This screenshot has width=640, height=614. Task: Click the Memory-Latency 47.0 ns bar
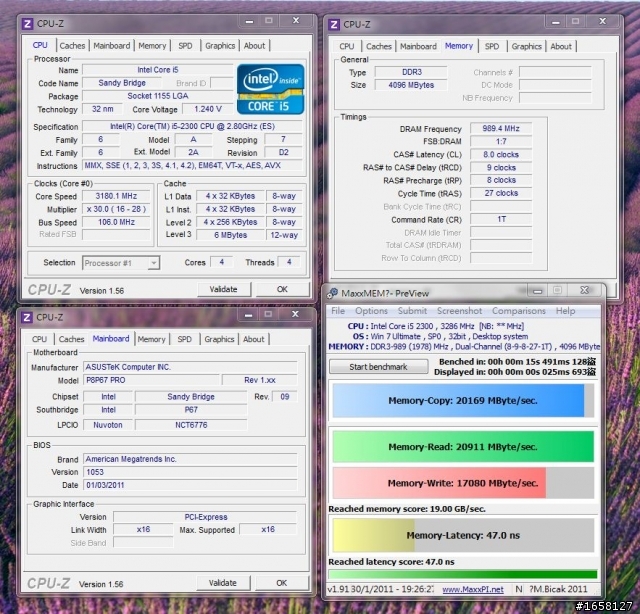click(463, 535)
